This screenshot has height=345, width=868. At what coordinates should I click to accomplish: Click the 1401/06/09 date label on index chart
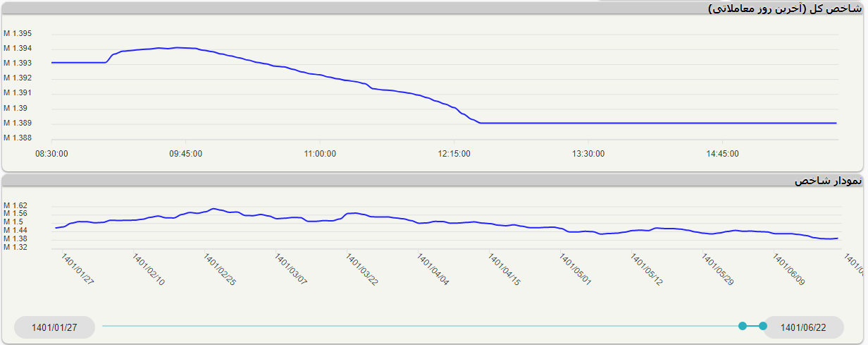point(789,270)
